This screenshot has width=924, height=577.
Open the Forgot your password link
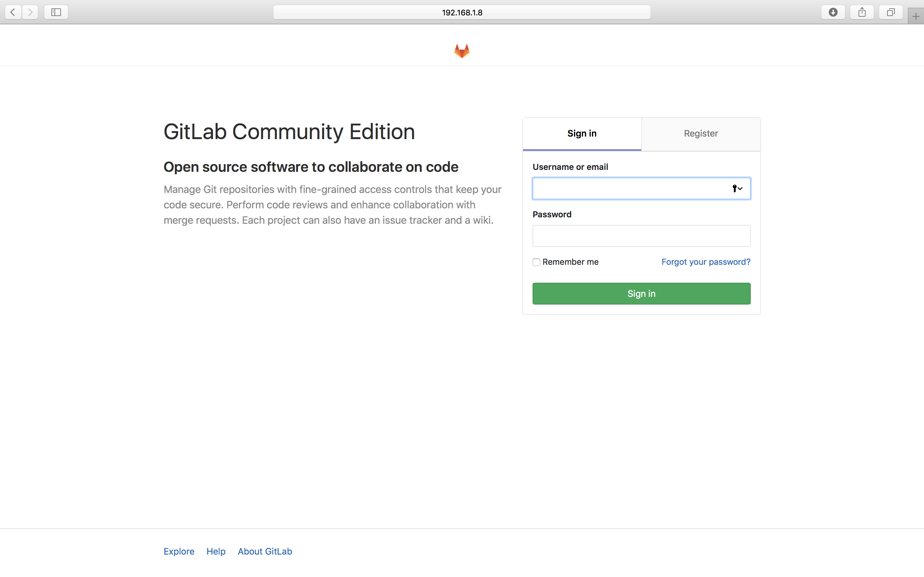[x=706, y=262]
